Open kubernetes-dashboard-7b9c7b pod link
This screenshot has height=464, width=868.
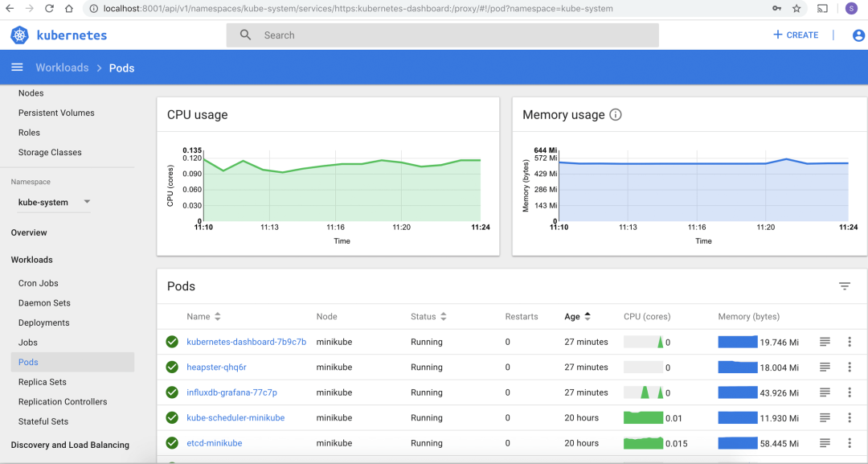tap(247, 342)
